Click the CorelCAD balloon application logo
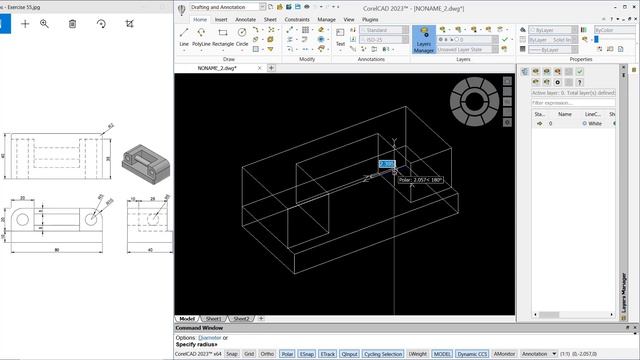This screenshot has height=360, width=640. (182, 9)
